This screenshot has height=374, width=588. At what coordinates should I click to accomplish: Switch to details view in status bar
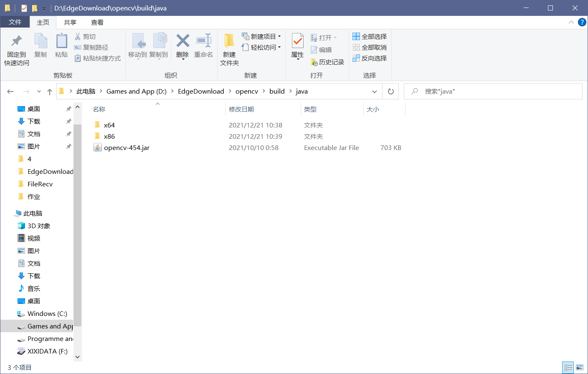pos(568,366)
